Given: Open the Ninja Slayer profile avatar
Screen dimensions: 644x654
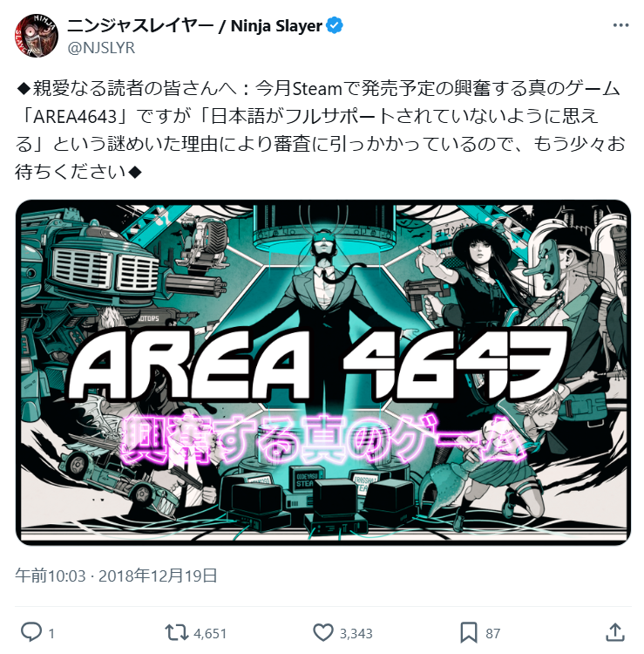Looking at the screenshot, I should tap(37, 36).
